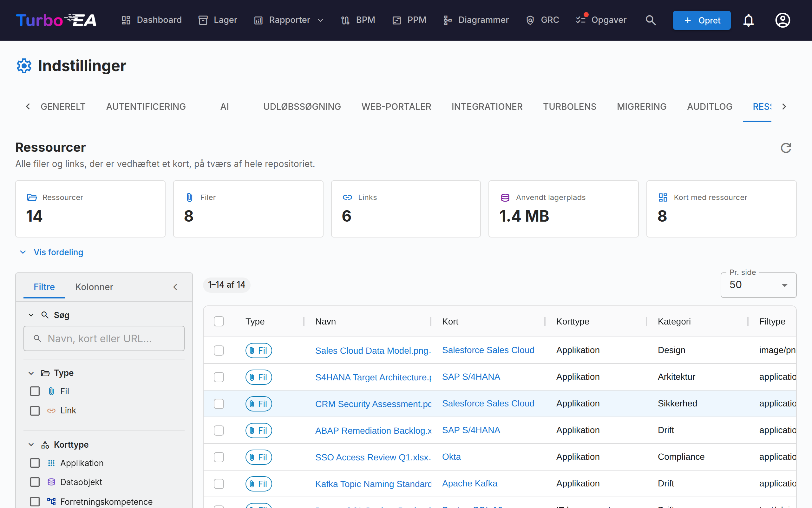Click the Anvendt lagerplads database icon

[x=505, y=197]
